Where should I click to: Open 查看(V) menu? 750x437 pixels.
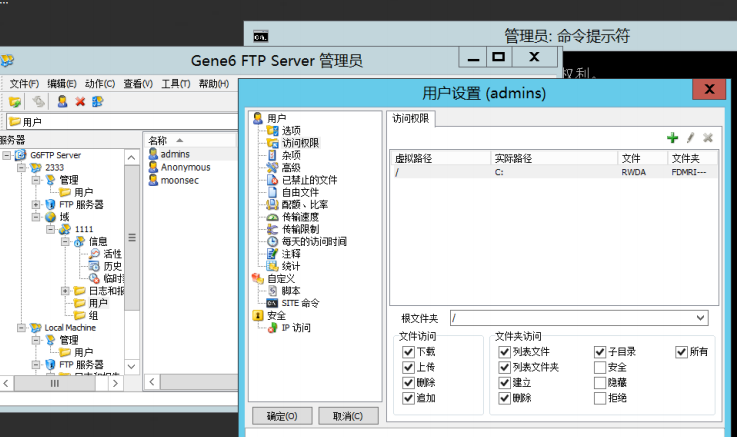point(138,84)
